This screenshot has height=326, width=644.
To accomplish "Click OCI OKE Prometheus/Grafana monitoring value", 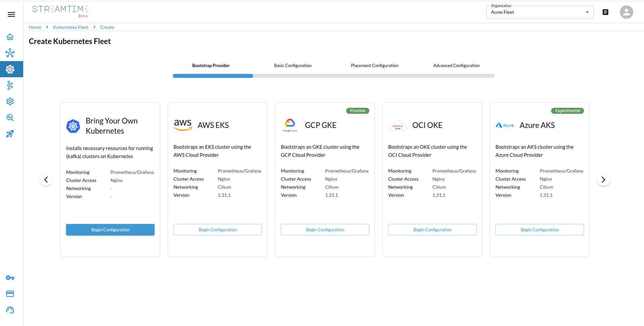I will 454,171.
